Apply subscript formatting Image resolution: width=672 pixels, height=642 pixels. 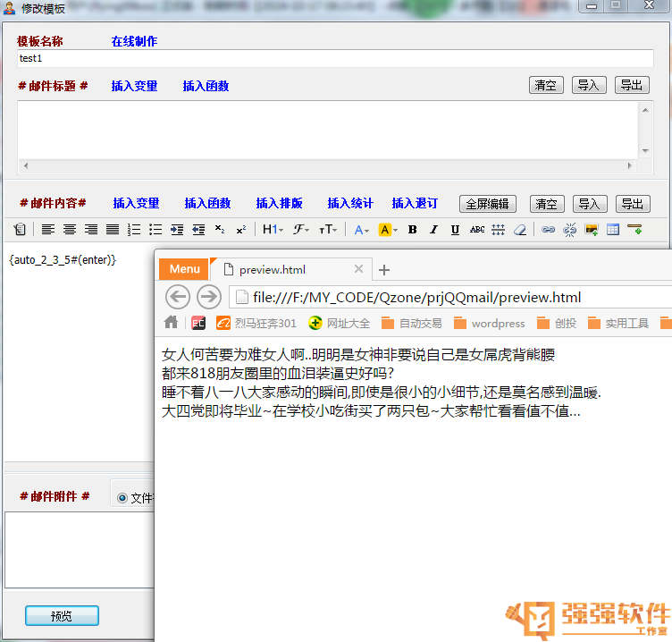(x=220, y=230)
